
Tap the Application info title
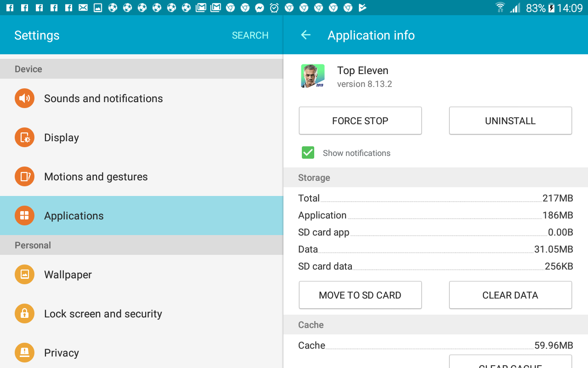click(x=371, y=35)
